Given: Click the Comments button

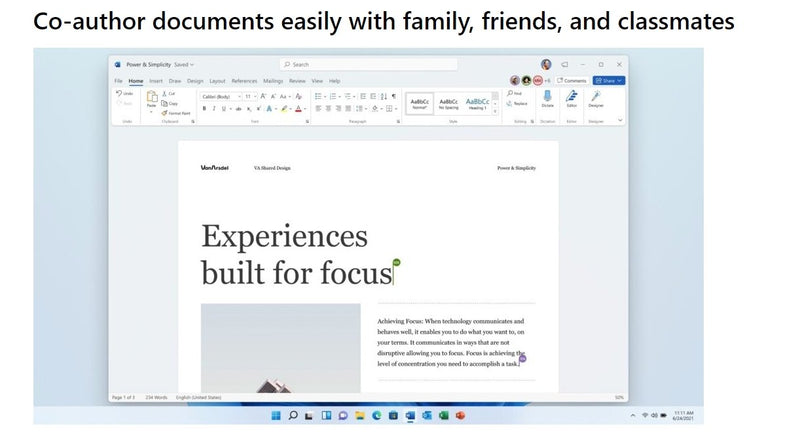Looking at the screenshot, I should coord(572,80).
